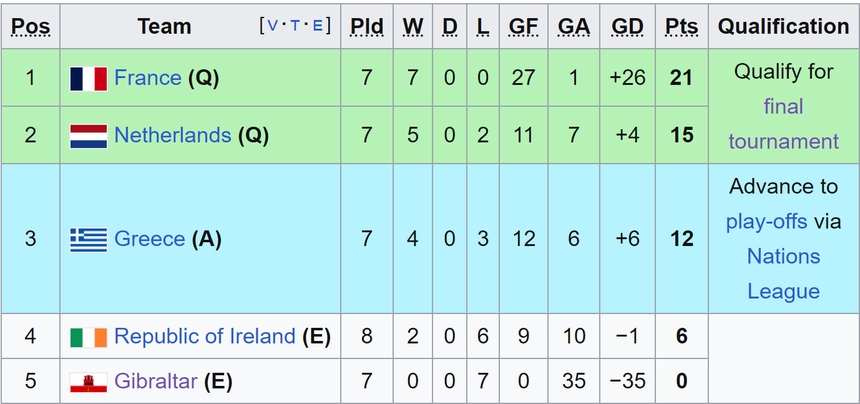The width and height of the screenshot is (860, 404).
Task: Click the Republic of Ireland flag icon
Action: [88, 337]
